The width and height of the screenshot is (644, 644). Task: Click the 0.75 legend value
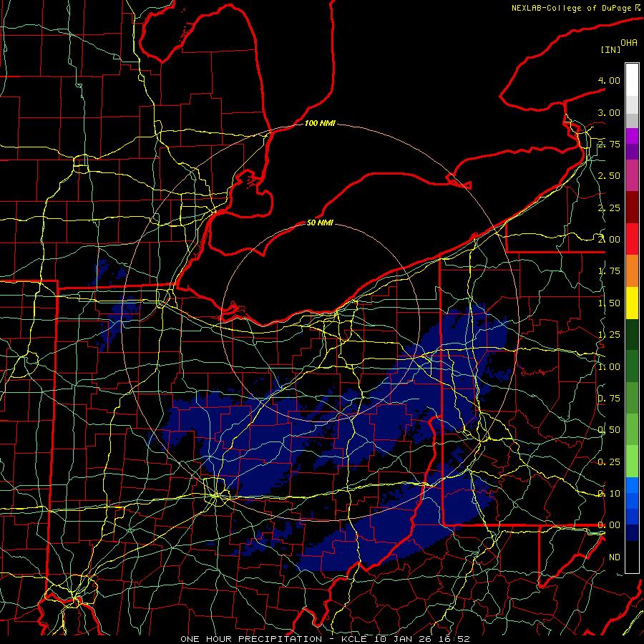tap(609, 399)
